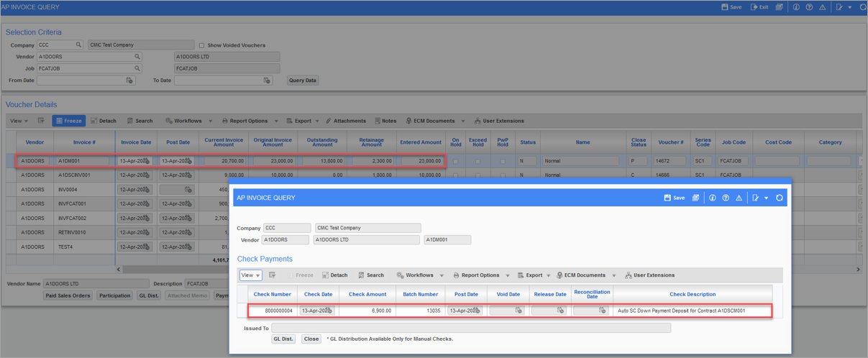
Task: Click User Extensions in Check Payments toolbar
Action: coord(649,275)
